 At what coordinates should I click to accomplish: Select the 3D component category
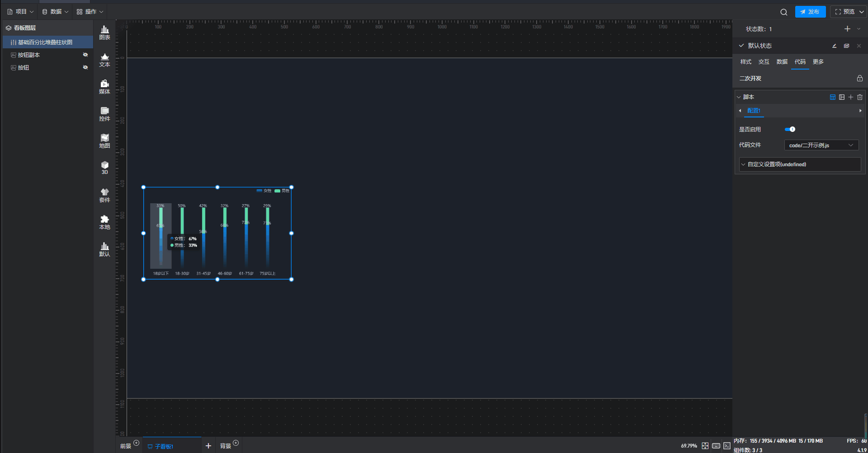coord(104,168)
